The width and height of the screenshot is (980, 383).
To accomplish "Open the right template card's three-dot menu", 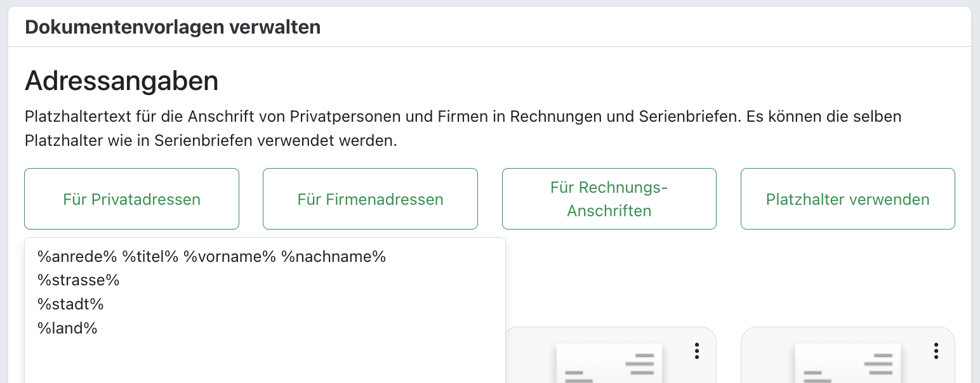I will [936, 351].
